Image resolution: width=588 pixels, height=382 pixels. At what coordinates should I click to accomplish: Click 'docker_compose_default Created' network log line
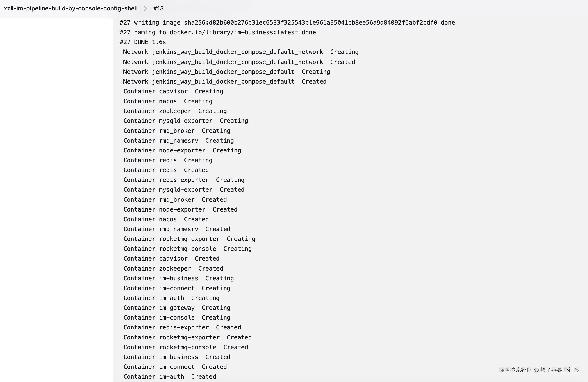tap(225, 82)
